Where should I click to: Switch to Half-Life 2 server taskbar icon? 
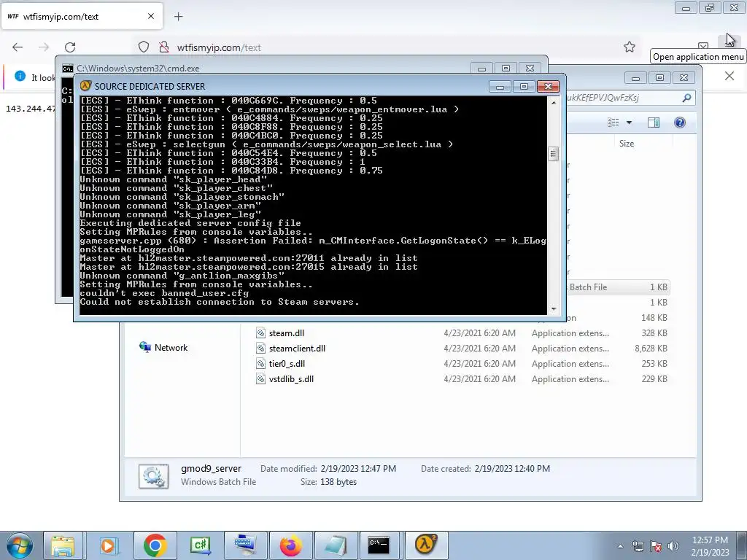point(426,545)
